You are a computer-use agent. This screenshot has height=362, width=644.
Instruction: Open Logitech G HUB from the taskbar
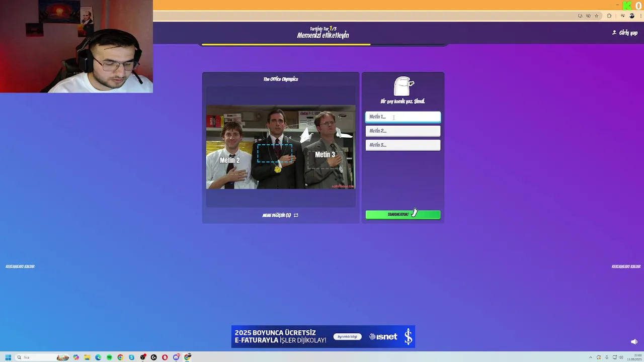pyautogui.click(x=153, y=357)
